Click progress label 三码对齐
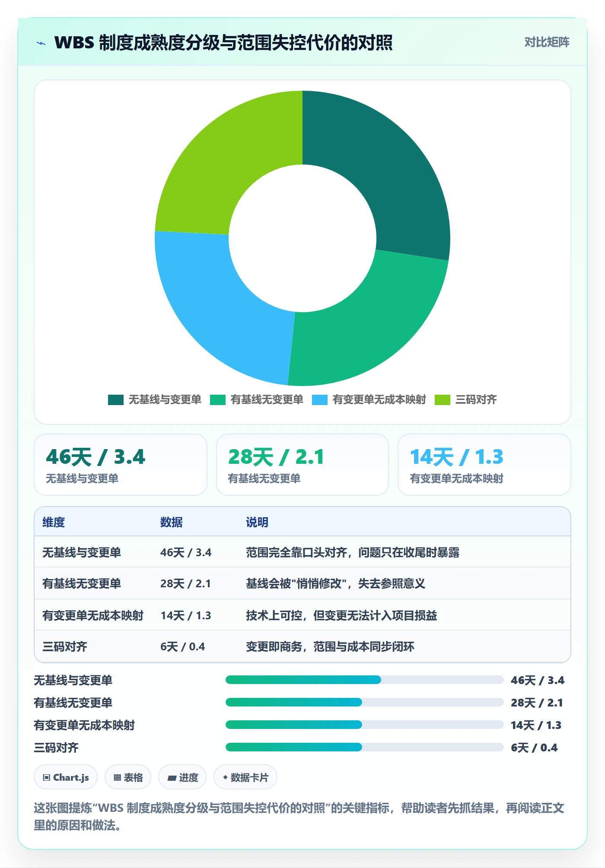 (56, 748)
